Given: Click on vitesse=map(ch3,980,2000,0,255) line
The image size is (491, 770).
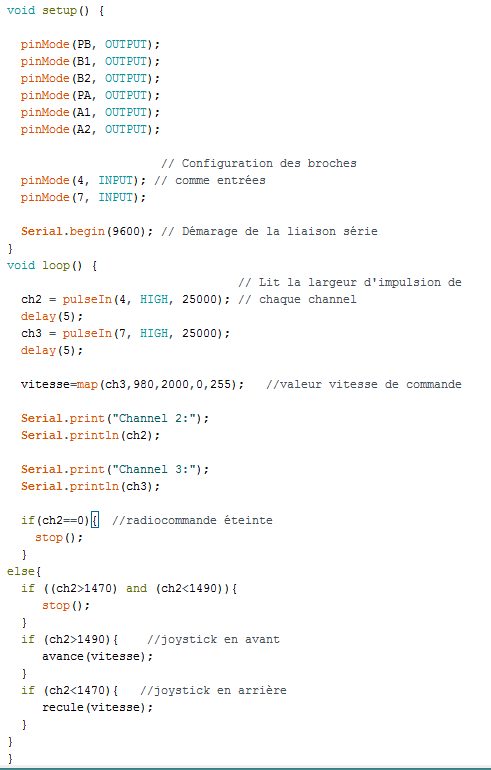Looking at the screenshot, I should [x=132, y=384].
